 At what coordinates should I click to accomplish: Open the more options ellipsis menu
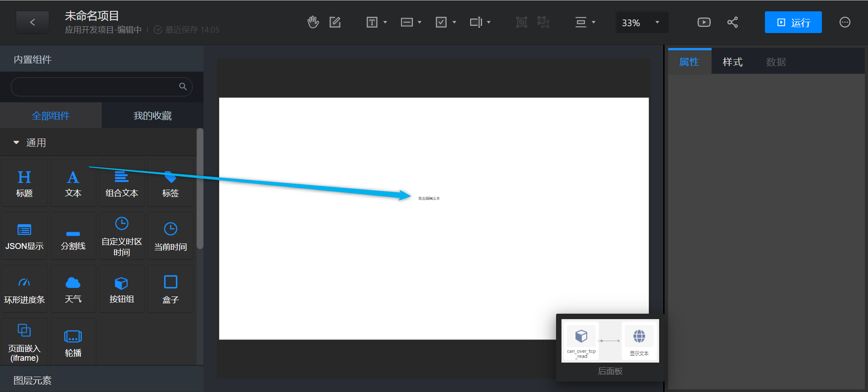point(844,22)
